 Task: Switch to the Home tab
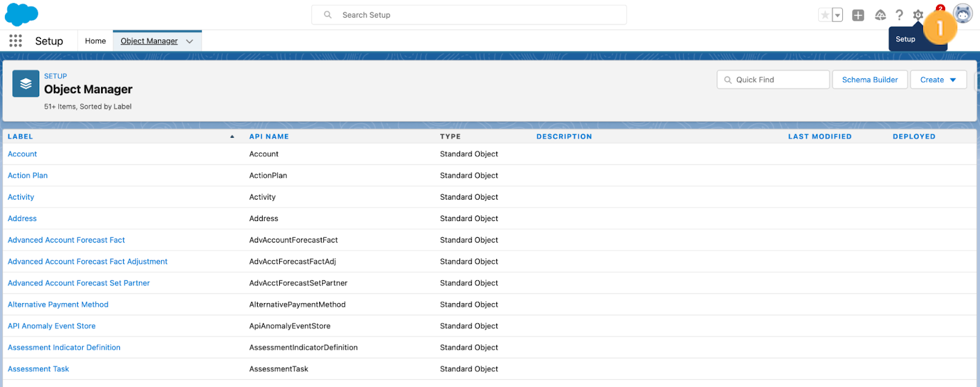pos(96,41)
